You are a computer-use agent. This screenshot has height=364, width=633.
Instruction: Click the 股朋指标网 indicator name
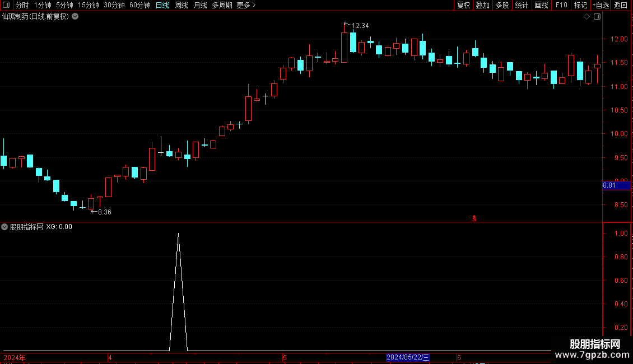[27, 227]
